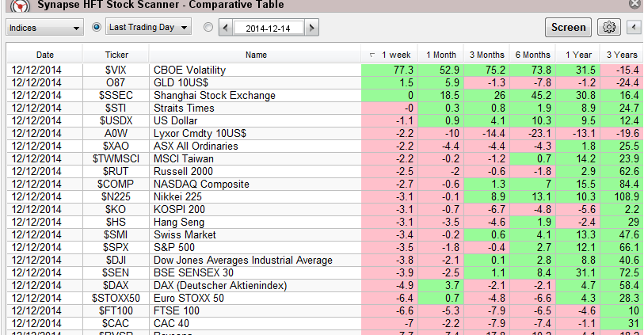Click sort indicator arrow on 1 week

[372, 55]
